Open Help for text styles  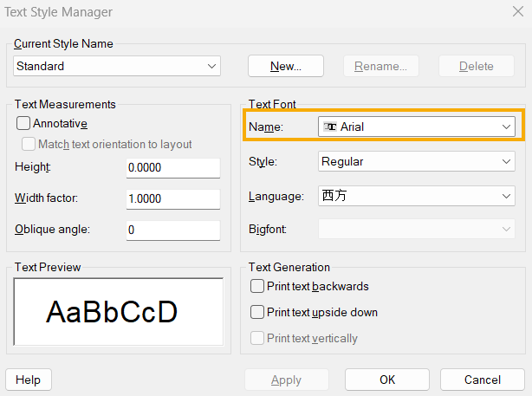[29, 380]
